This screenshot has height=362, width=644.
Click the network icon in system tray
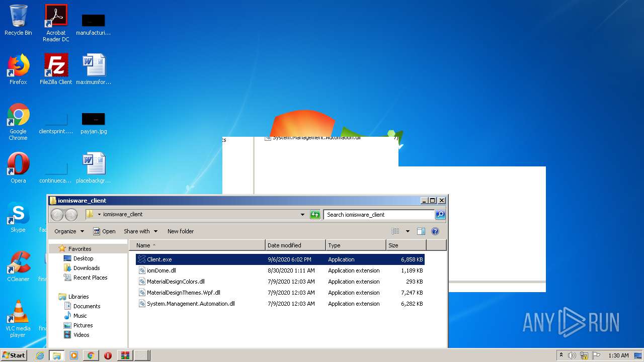(x=584, y=355)
